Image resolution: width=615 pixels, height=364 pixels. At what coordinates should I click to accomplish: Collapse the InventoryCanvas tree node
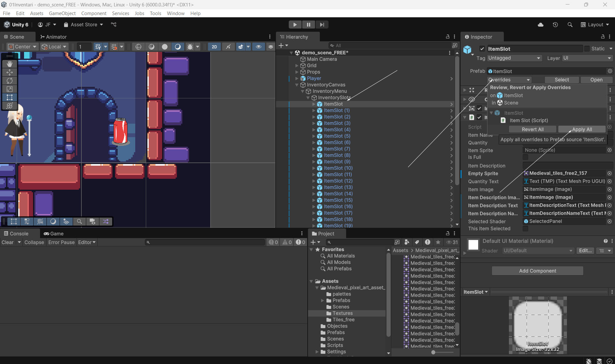297,85
